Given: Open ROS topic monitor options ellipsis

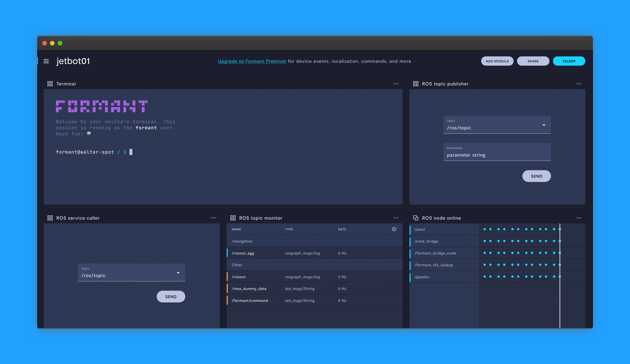Looking at the screenshot, I should click(x=396, y=218).
